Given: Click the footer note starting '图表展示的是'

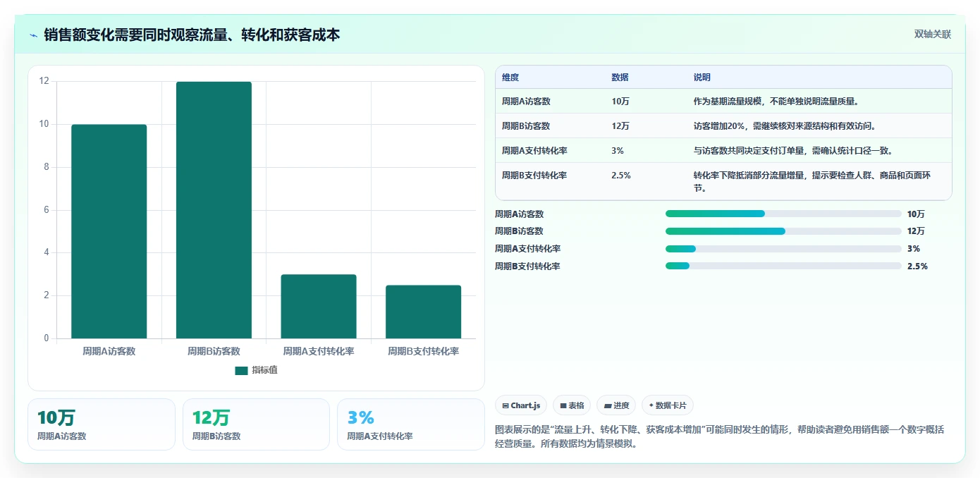Looking at the screenshot, I should click(720, 437).
